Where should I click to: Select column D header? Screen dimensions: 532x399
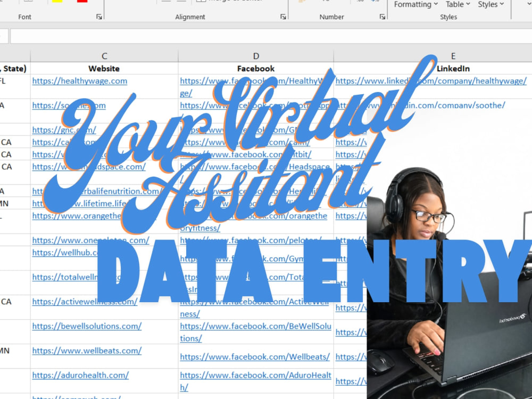256,56
